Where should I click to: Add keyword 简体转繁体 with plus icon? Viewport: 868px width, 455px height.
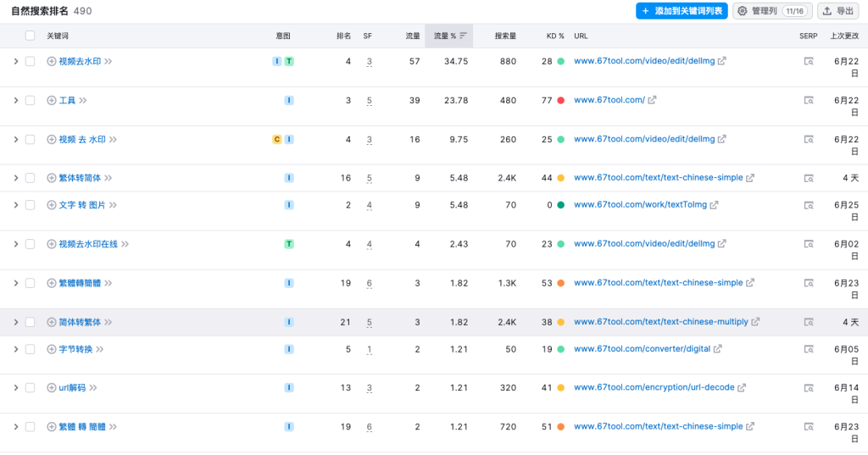pyautogui.click(x=52, y=322)
